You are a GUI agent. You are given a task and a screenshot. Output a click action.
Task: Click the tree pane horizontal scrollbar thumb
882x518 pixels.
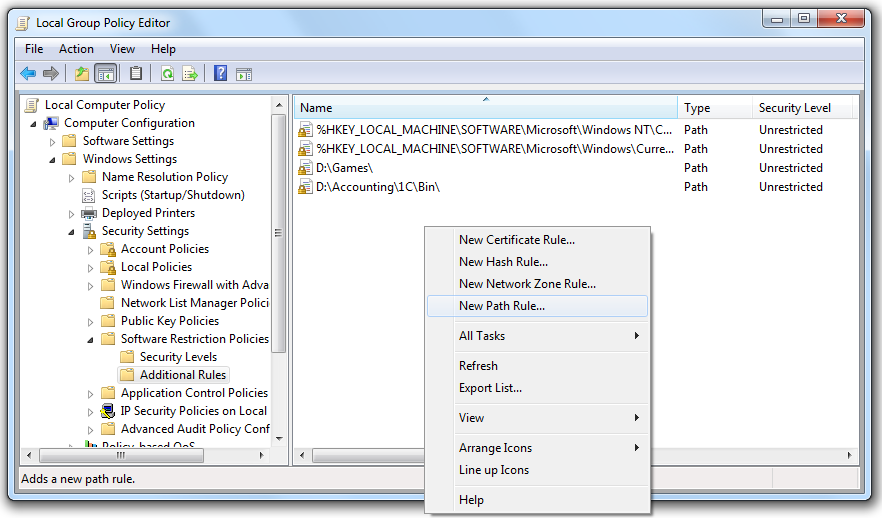[x=122, y=456]
